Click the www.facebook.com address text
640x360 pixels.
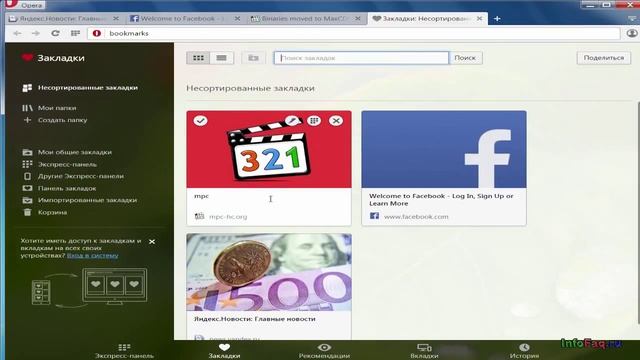point(416,217)
